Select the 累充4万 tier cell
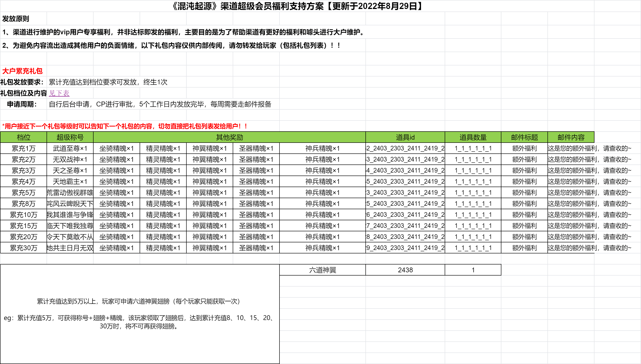The height and width of the screenshot is (364, 641). [x=24, y=182]
